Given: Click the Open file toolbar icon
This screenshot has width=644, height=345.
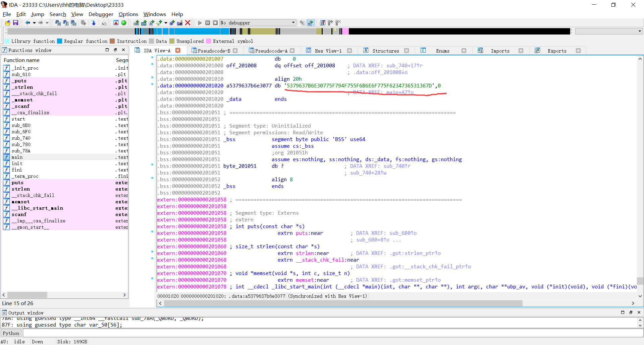Looking at the screenshot, I should [x=7, y=23].
